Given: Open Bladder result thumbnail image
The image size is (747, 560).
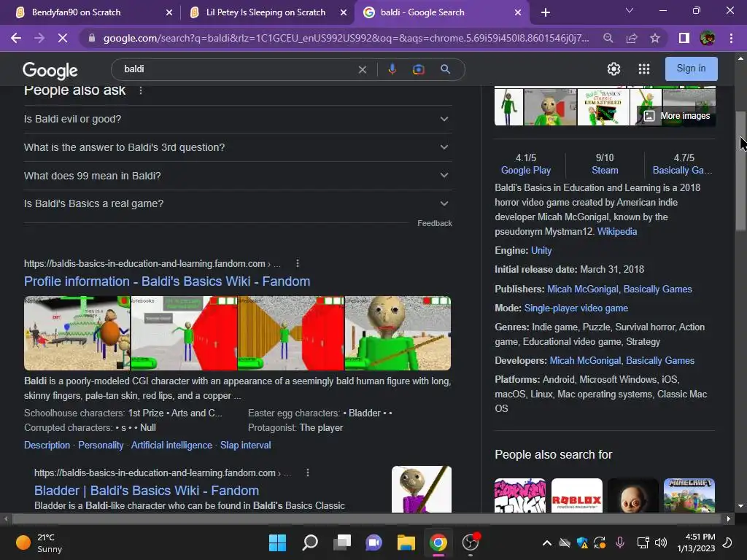Looking at the screenshot, I should click(x=421, y=489).
